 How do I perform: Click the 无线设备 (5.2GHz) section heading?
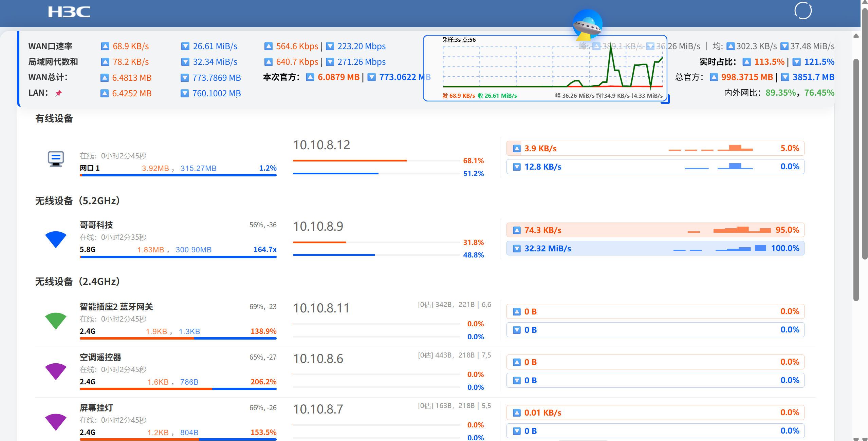tap(78, 200)
